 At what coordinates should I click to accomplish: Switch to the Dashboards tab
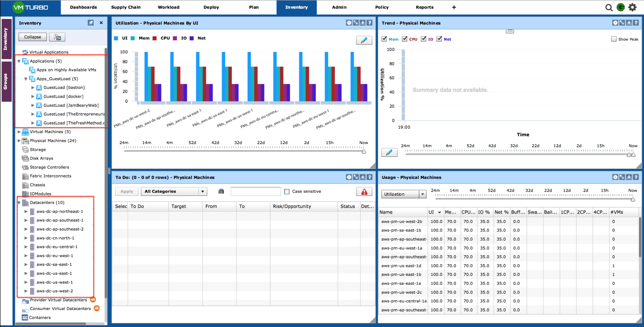(x=83, y=7)
